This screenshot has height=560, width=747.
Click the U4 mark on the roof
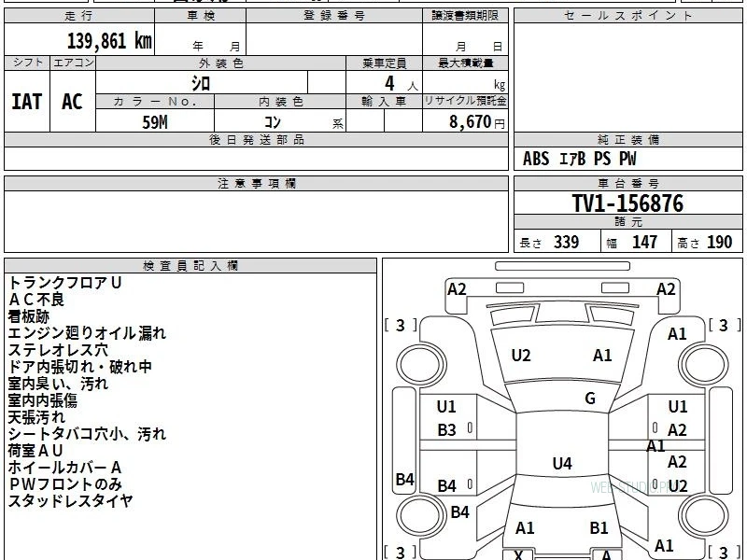point(562,463)
